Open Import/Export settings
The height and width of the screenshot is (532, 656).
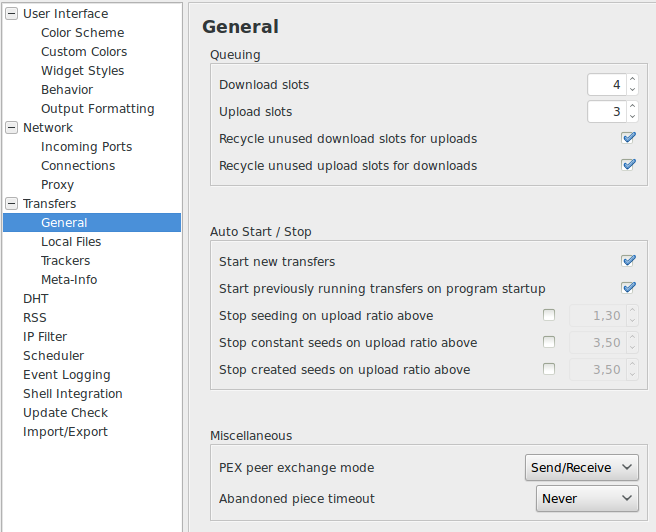tap(65, 432)
